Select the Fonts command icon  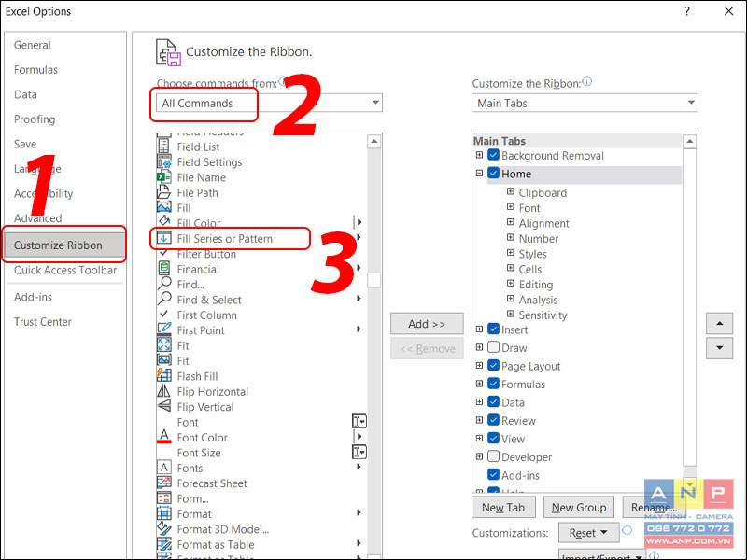tap(164, 468)
